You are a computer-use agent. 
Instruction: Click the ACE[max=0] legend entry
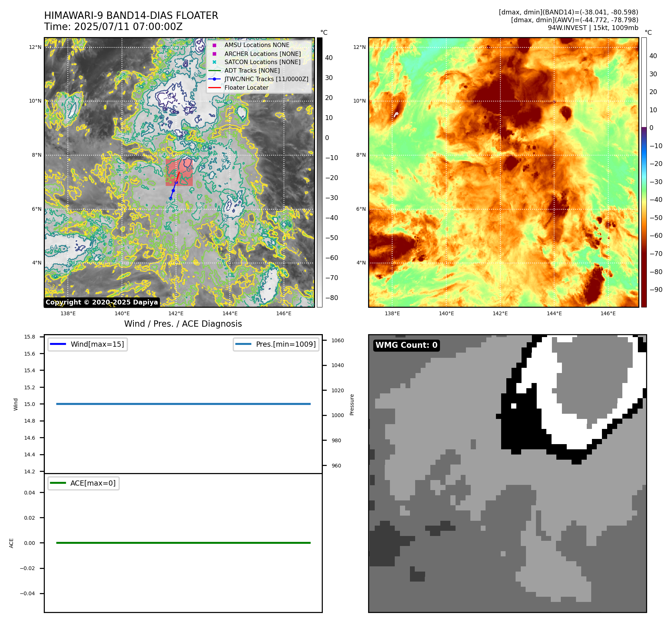coord(84,483)
